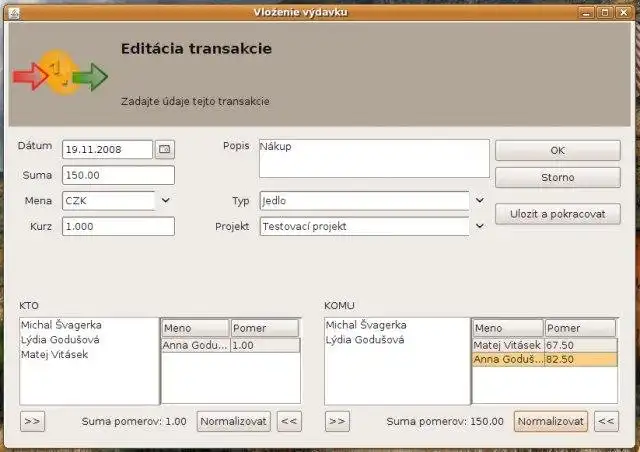Click the Suma amount field
The image size is (640, 452).
[x=118, y=175]
